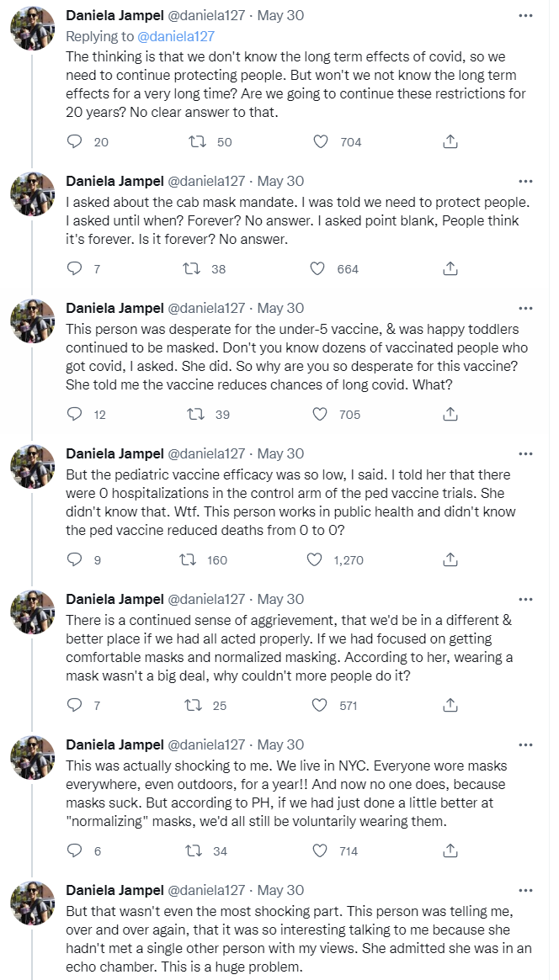This screenshot has width=559, height=980.
Task: Like the tweet with 714 likes
Action: click(x=321, y=850)
